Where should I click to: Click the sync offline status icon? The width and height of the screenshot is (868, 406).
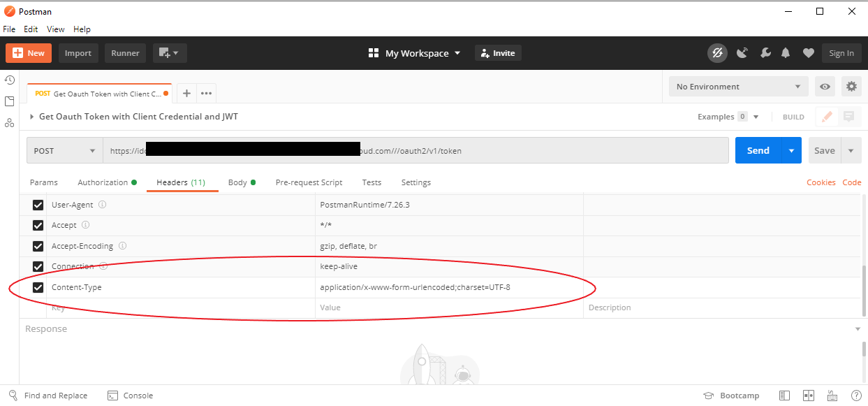click(x=717, y=53)
